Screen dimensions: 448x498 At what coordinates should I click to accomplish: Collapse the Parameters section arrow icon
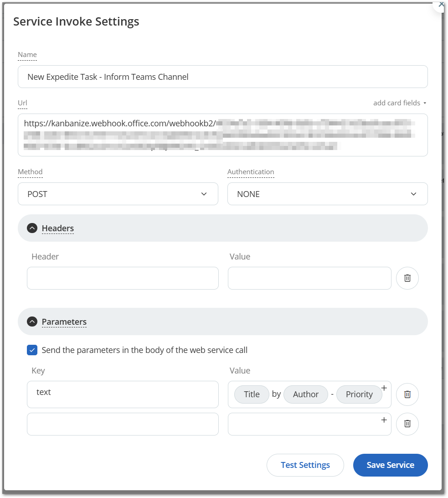point(32,322)
